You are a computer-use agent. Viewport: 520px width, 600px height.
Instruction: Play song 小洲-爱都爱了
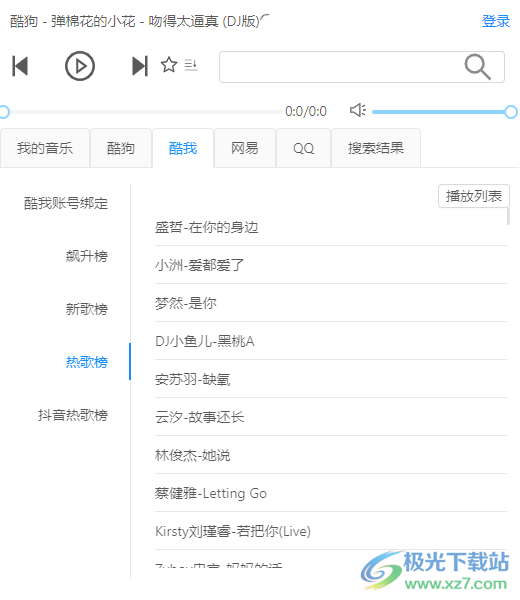(331, 265)
